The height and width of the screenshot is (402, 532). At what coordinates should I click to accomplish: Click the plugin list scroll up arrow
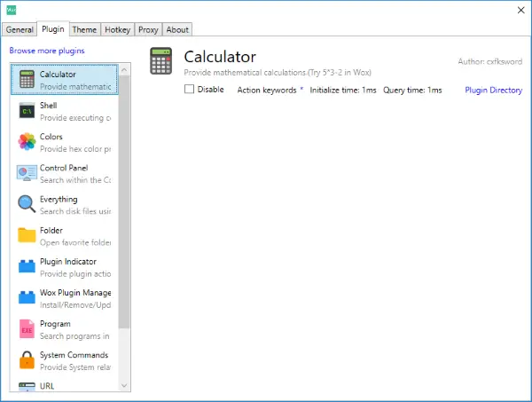pos(124,70)
